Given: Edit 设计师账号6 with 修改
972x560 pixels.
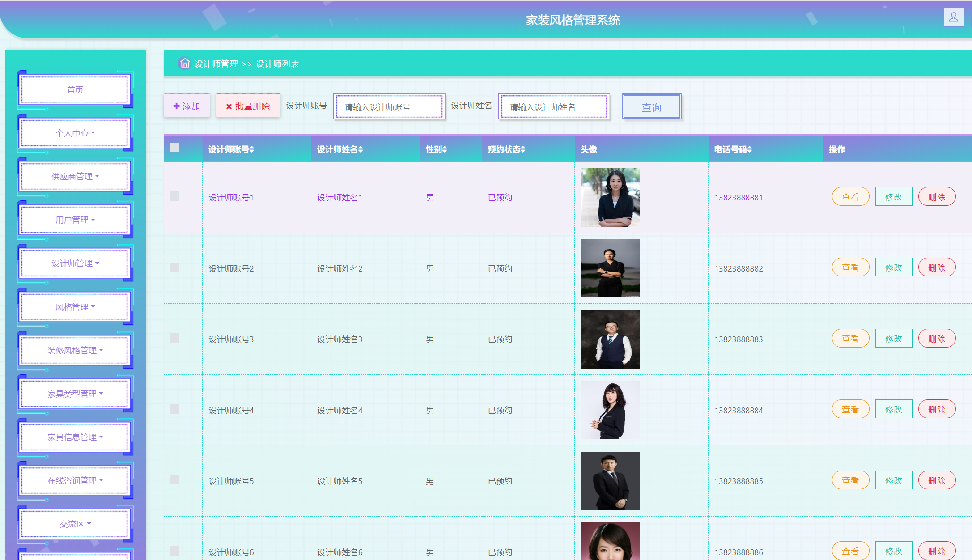Looking at the screenshot, I should pyautogui.click(x=894, y=551).
